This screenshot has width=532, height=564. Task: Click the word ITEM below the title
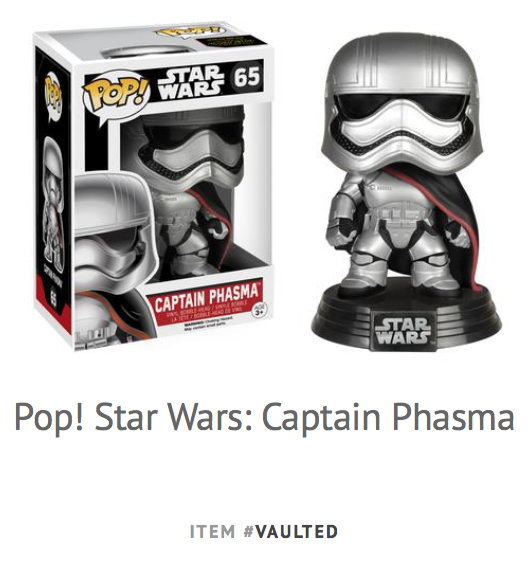click(212, 532)
